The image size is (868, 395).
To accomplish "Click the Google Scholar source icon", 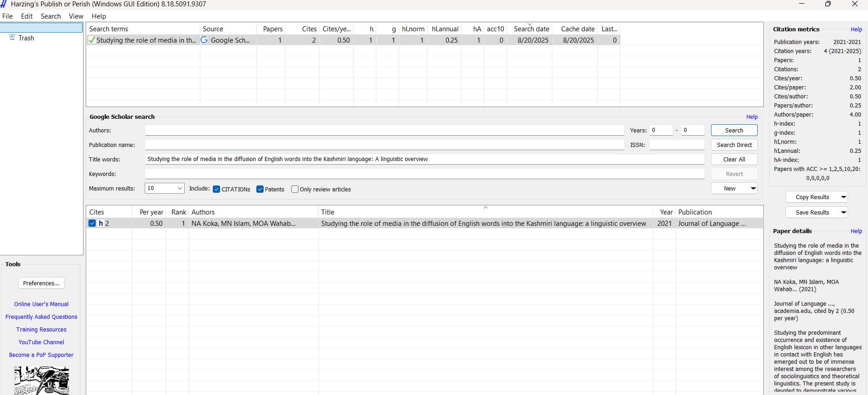I will click(204, 40).
